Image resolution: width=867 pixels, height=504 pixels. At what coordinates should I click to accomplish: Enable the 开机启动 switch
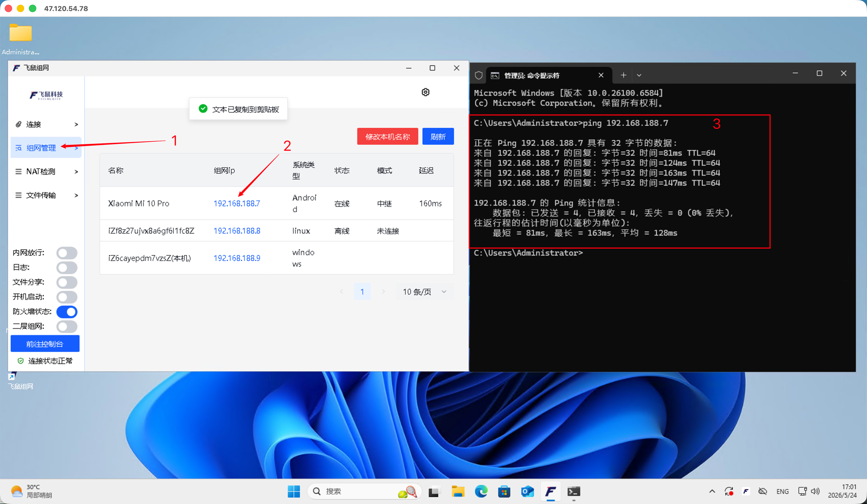[x=67, y=297]
